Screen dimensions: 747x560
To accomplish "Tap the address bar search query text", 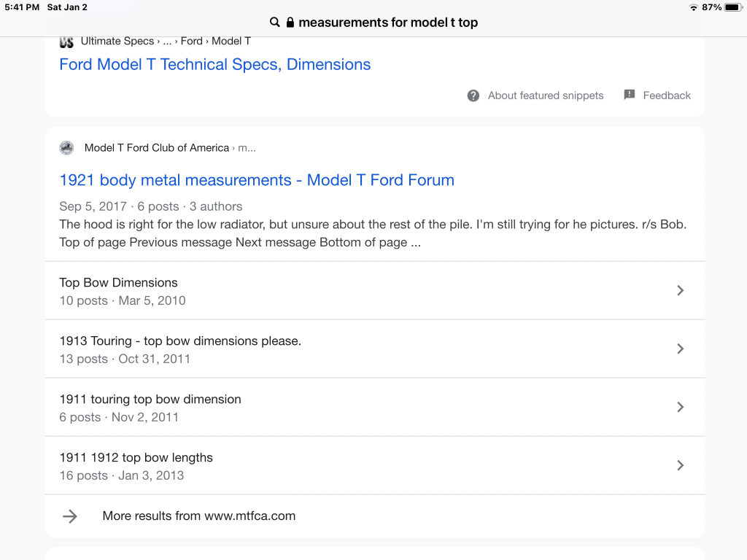I will click(x=388, y=23).
